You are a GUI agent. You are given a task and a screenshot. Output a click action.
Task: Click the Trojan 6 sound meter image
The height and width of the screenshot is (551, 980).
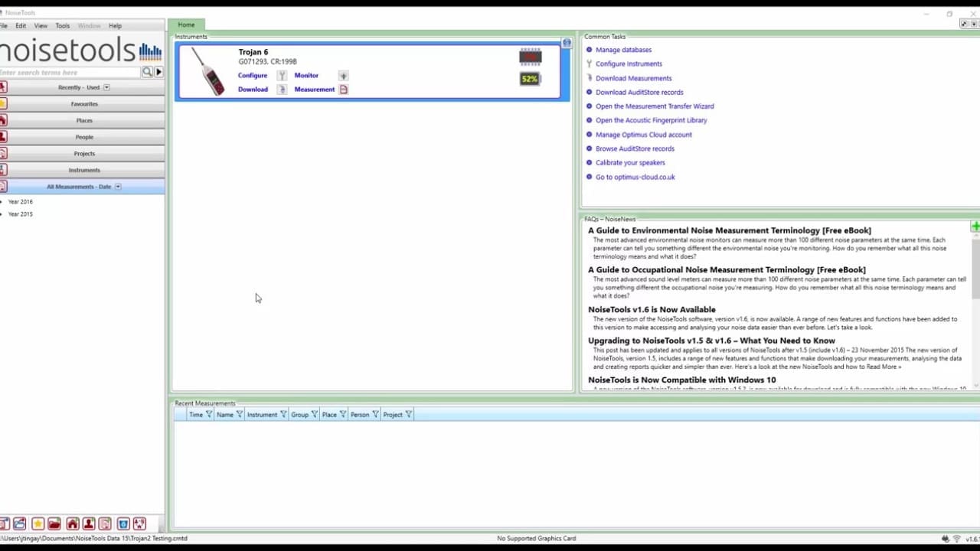click(207, 71)
